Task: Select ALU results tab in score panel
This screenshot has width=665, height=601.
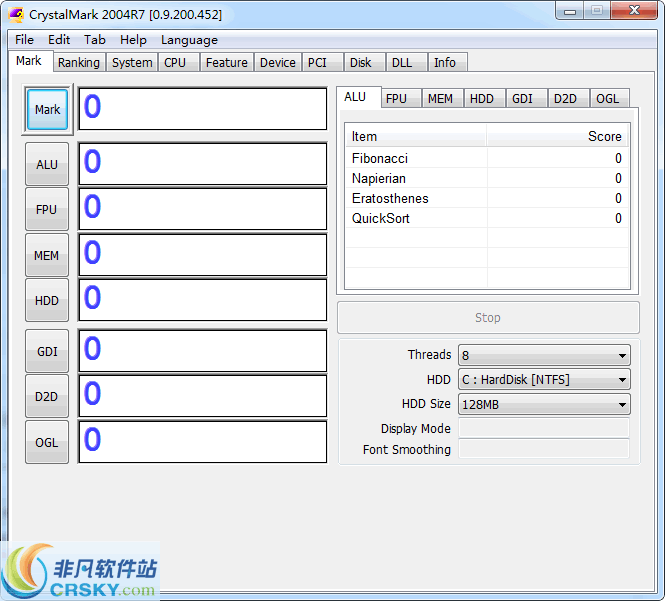Action: (358, 97)
